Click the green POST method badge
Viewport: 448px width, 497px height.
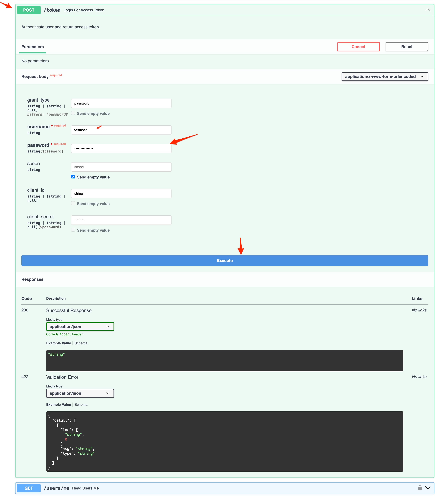click(29, 10)
